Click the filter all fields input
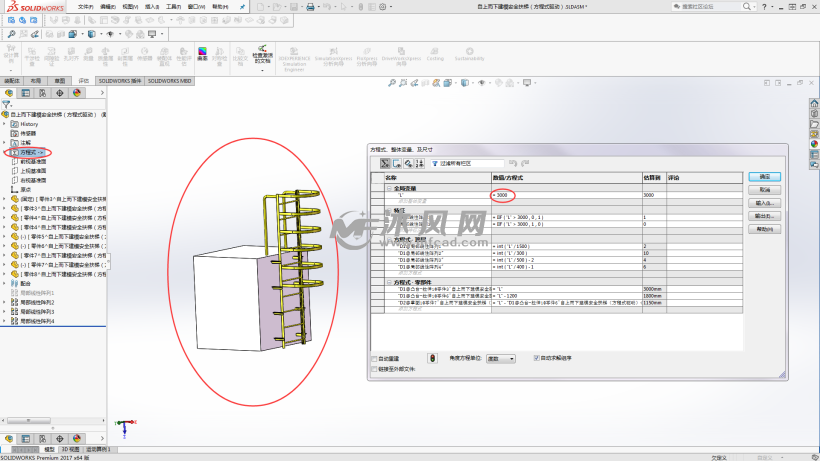Viewport: 820px width, 461px height. pos(467,164)
